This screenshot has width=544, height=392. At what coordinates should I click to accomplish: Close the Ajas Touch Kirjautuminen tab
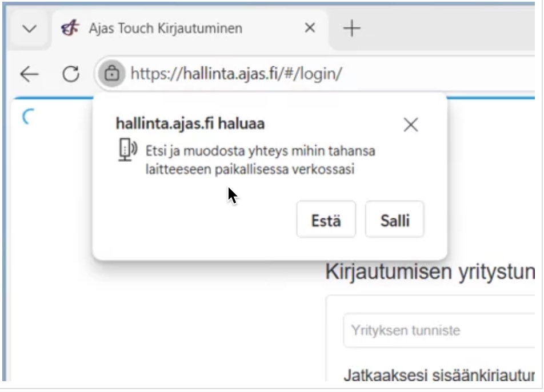[310, 28]
